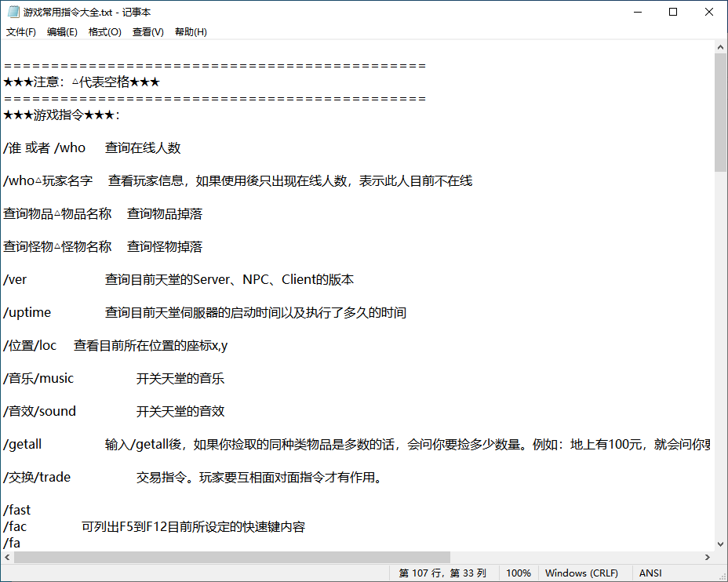
Task: Open the 查看(V) menu
Action: click(148, 32)
